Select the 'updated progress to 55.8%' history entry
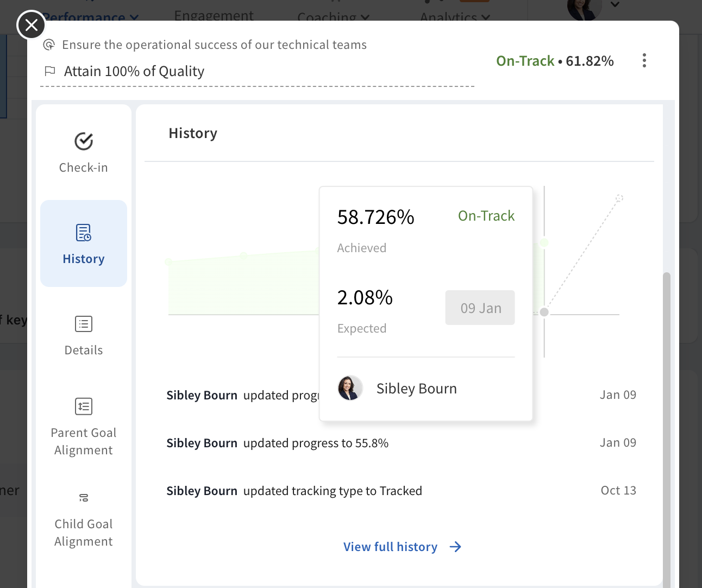 pos(316,443)
